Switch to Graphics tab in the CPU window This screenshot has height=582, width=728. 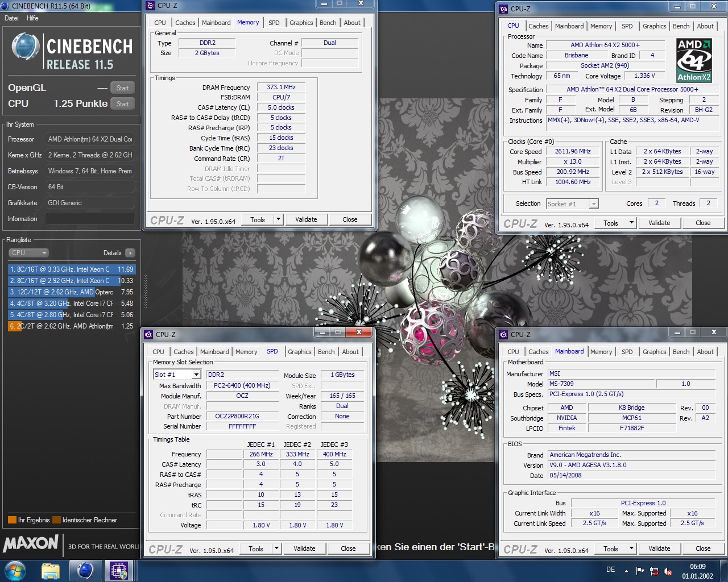click(x=654, y=26)
